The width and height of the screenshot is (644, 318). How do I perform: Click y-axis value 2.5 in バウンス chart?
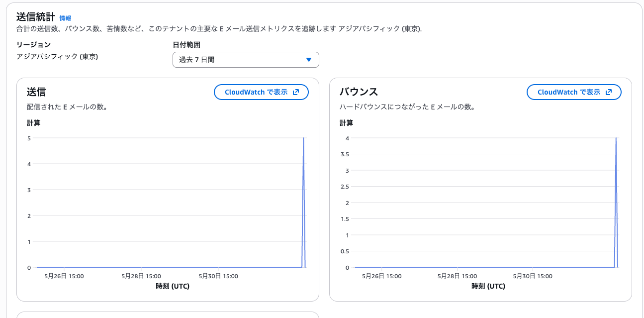coord(344,187)
